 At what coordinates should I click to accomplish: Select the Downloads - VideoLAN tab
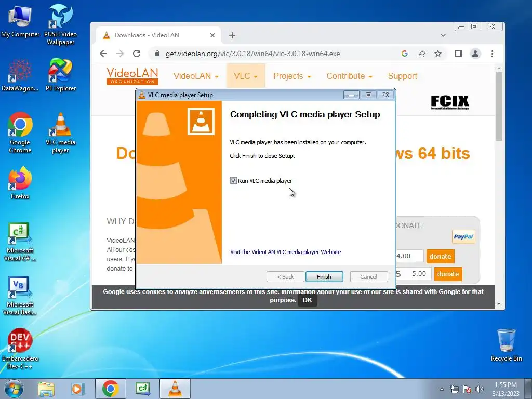pyautogui.click(x=158, y=35)
